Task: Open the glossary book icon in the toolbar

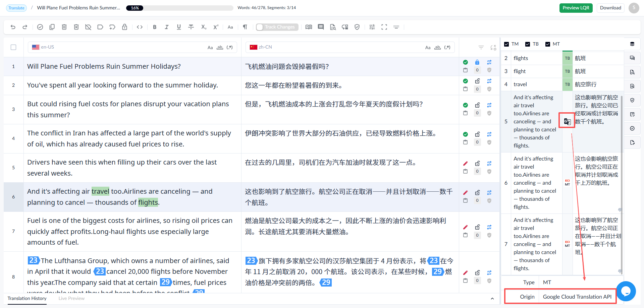Action: pyautogui.click(x=309, y=27)
